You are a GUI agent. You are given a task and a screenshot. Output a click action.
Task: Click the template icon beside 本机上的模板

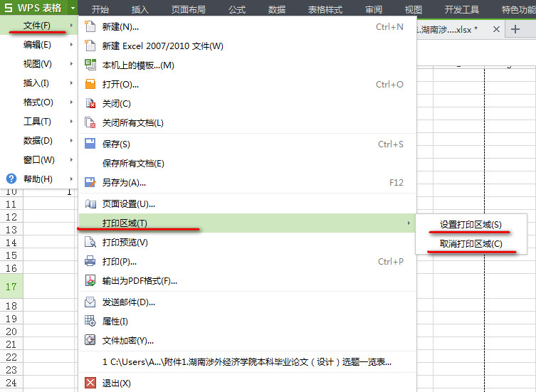coord(90,65)
